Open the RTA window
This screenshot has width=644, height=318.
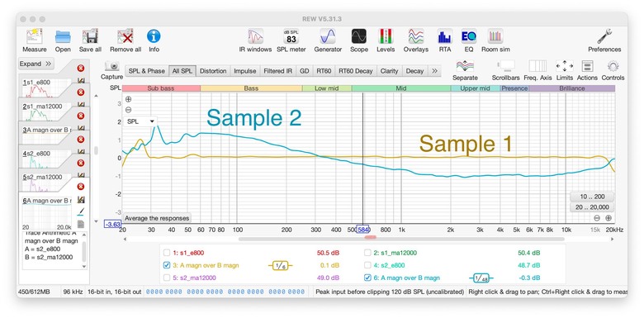pos(444,36)
